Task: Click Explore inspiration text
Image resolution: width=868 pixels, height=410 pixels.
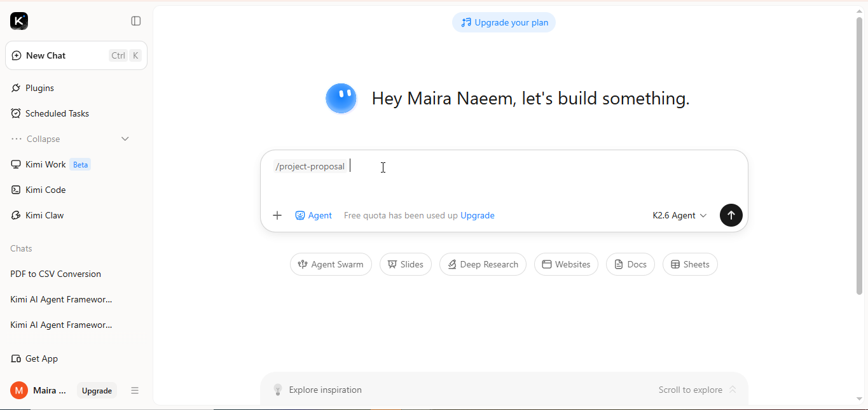Action: [325, 390]
